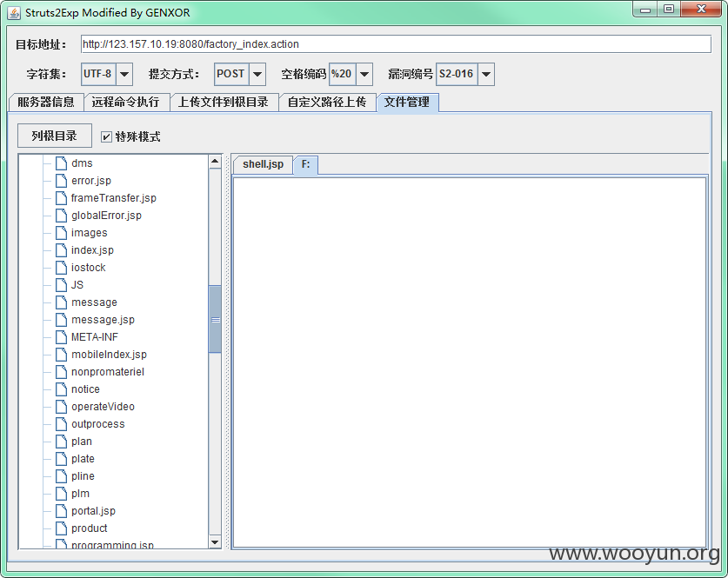The width and height of the screenshot is (728, 578).
Task: Click the file icon next to dms
Action: (61, 163)
